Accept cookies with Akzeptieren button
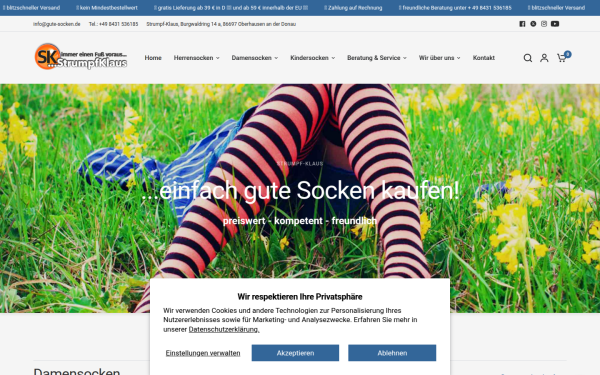This screenshot has width=600, height=375. (295, 353)
